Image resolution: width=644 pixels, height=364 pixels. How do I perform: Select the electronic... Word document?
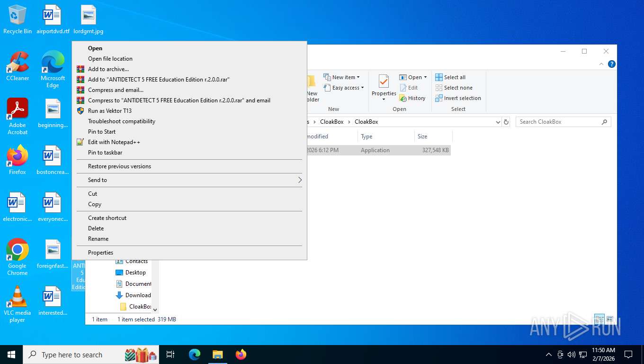pyautogui.click(x=18, y=207)
